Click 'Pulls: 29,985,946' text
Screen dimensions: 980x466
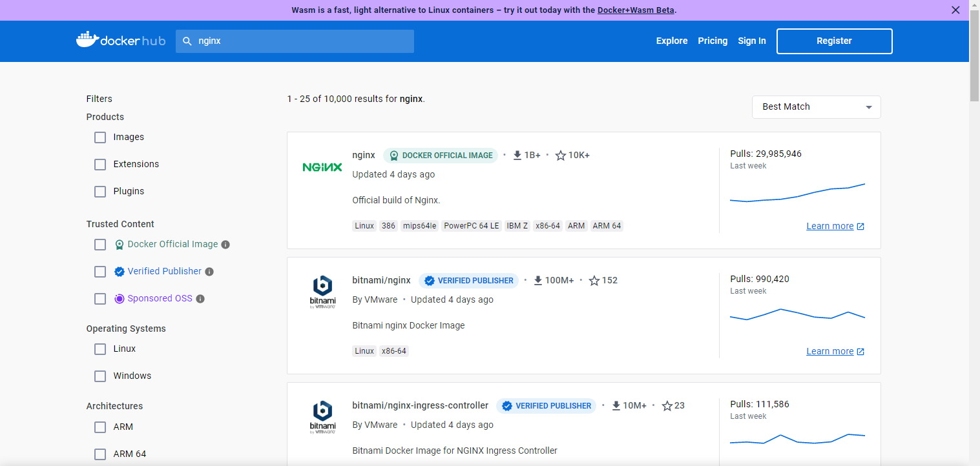pos(766,154)
